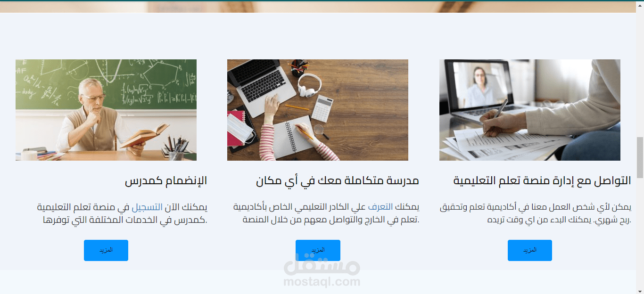Click the الإنضمام كمدرس heading

pyautogui.click(x=166, y=180)
